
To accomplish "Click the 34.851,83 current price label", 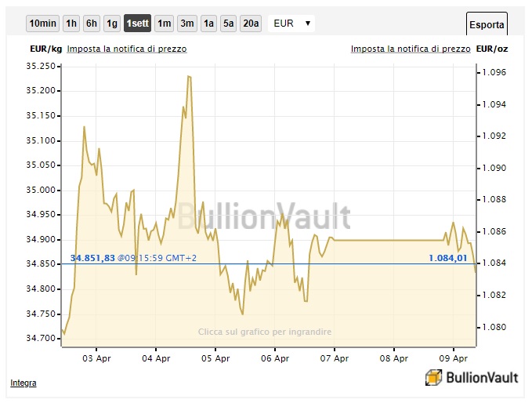I will tap(92, 258).
